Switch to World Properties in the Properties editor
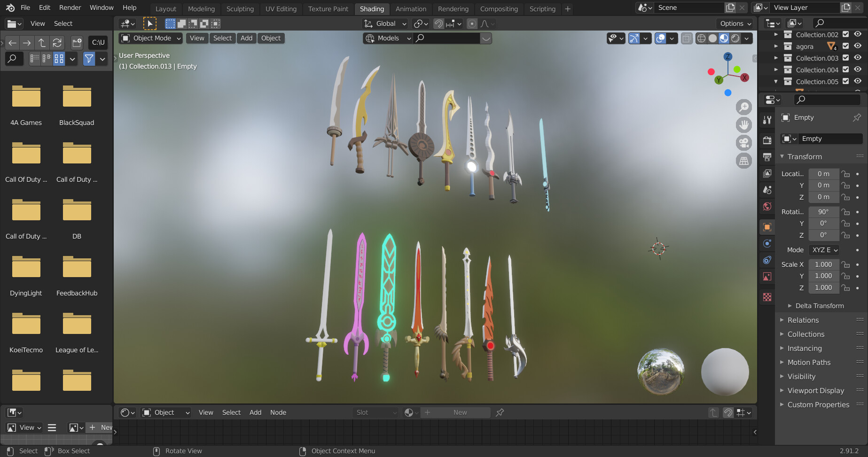Viewport: 868px width, 457px height. (x=767, y=206)
